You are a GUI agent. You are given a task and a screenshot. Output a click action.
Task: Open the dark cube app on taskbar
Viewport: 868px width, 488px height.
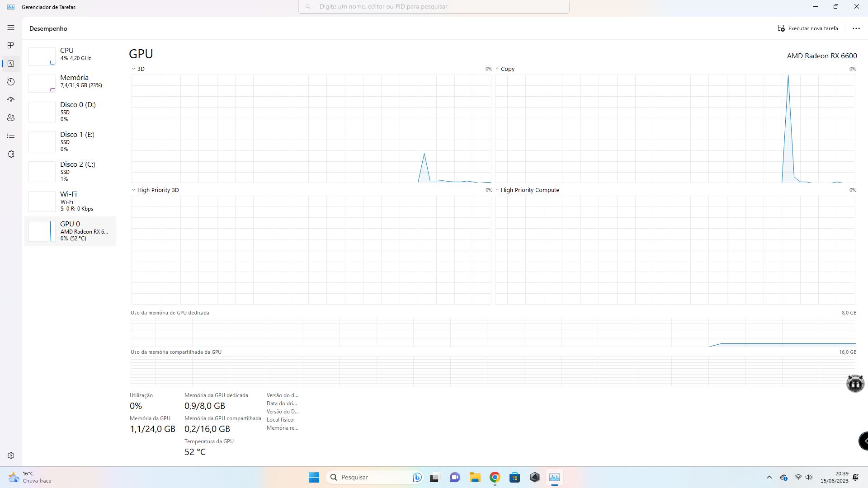[535, 477]
